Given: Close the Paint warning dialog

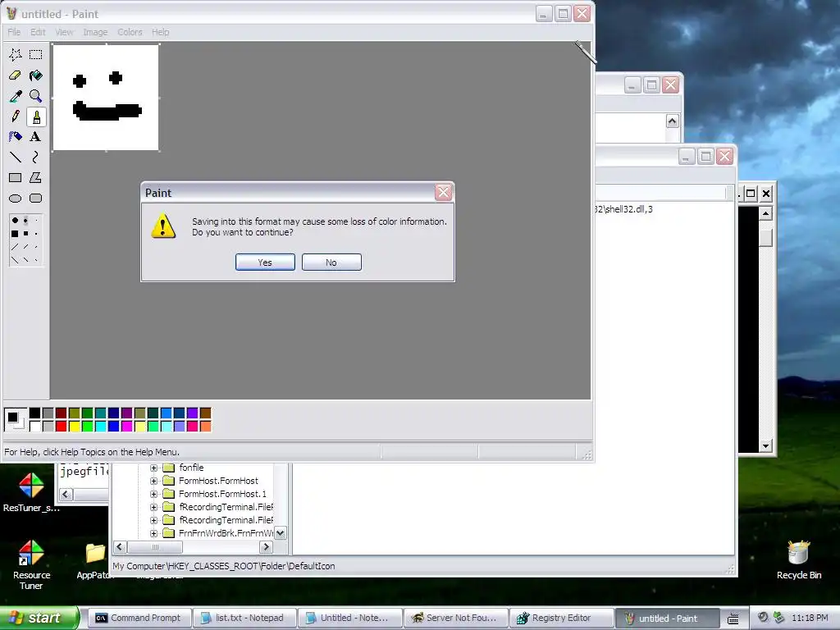Looking at the screenshot, I should pyautogui.click(x=444, y=192).
